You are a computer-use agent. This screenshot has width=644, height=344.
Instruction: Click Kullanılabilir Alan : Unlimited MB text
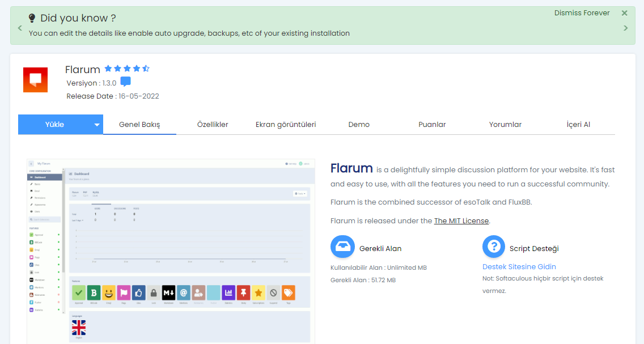coord(379,267)
